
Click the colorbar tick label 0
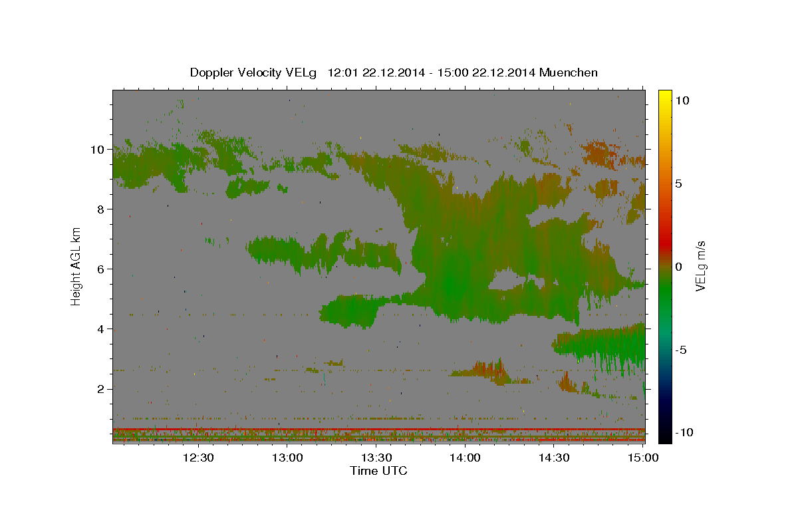pyautogui.click(x=680, y=267)
